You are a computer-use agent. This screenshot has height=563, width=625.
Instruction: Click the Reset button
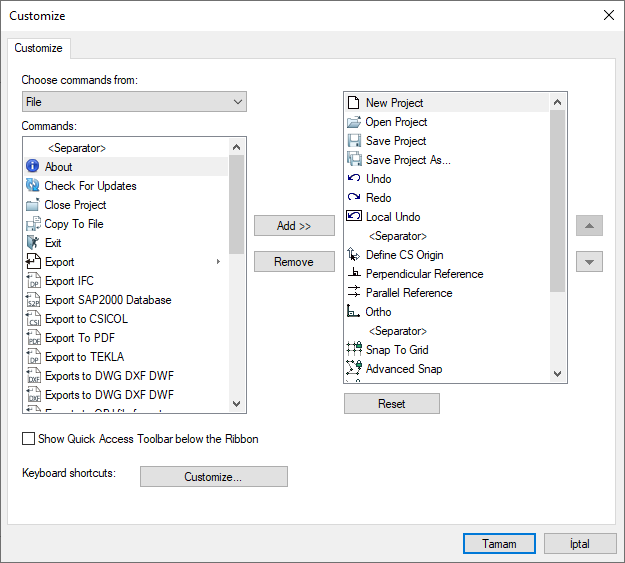click(391, 404)
